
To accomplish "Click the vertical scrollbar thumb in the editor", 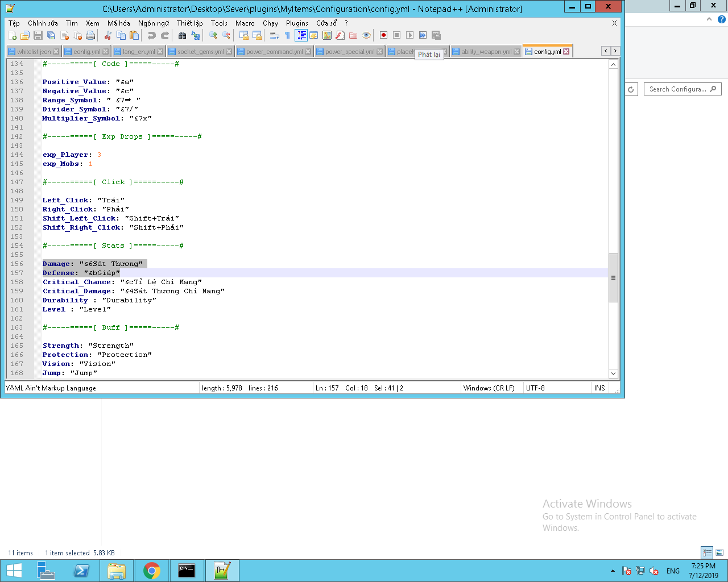I will tap(613, 277).
